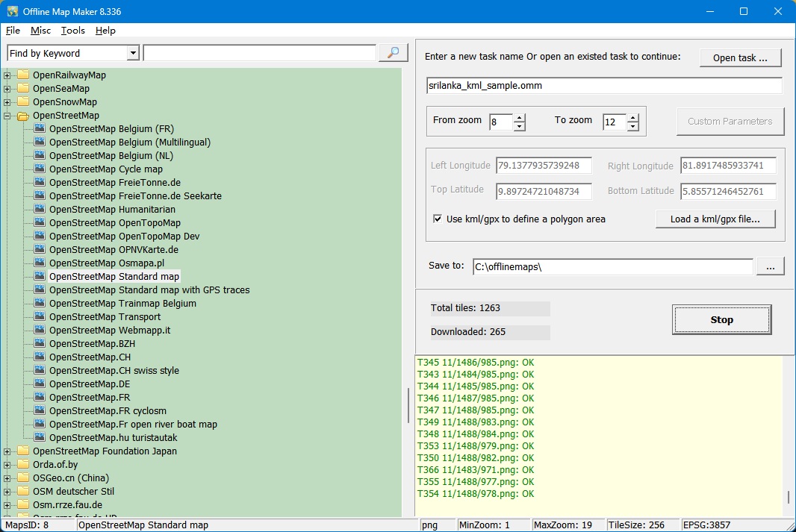The height and width of the screenshot is (532, 796).
Task: Click the OpenStreetMap OPNVKarte.de map icon
Action: point(40,249)
